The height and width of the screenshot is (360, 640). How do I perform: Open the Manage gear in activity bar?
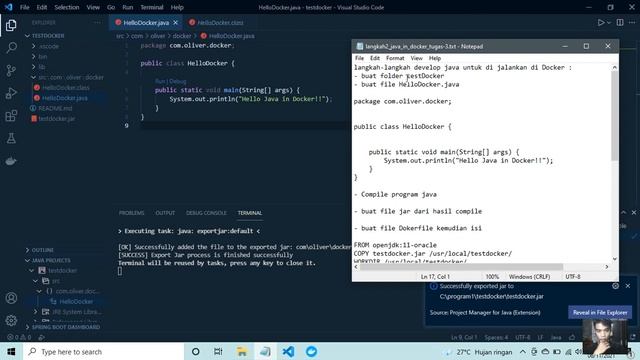11,320
